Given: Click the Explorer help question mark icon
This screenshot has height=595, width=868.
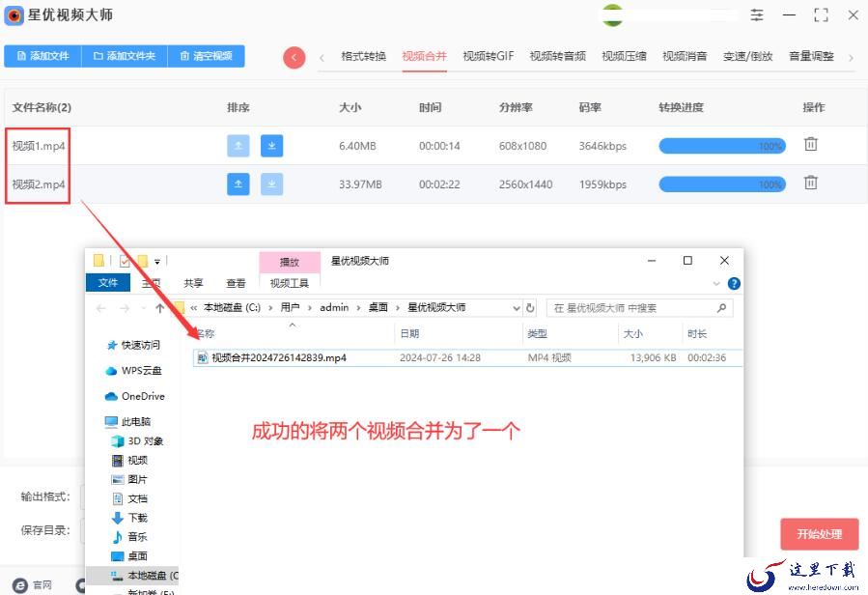Looking at the screenshot, I should [734, 284].
